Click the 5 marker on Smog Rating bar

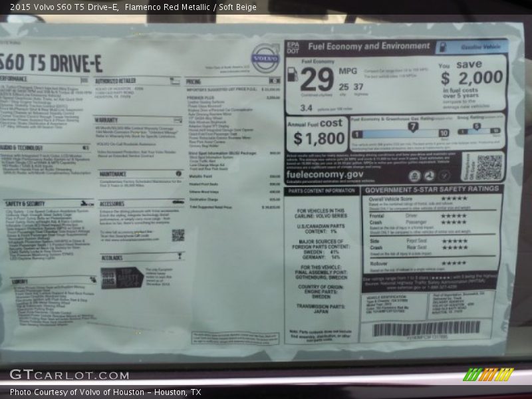click(477, 126)
